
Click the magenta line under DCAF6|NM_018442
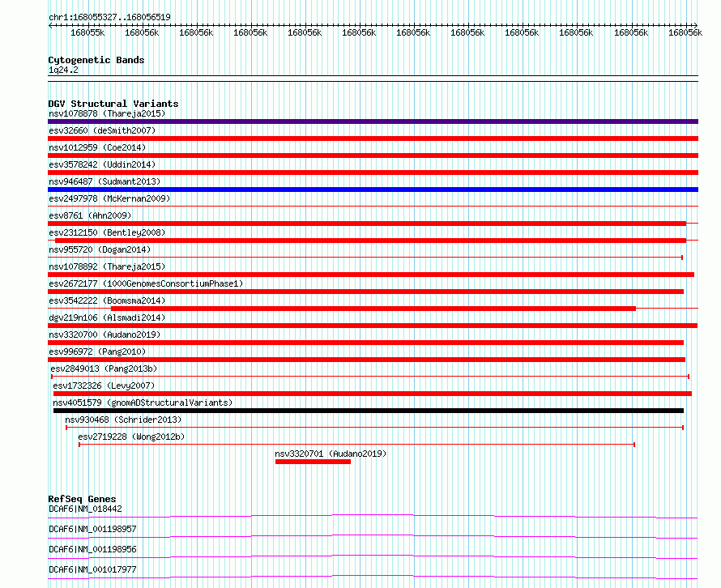373,515
